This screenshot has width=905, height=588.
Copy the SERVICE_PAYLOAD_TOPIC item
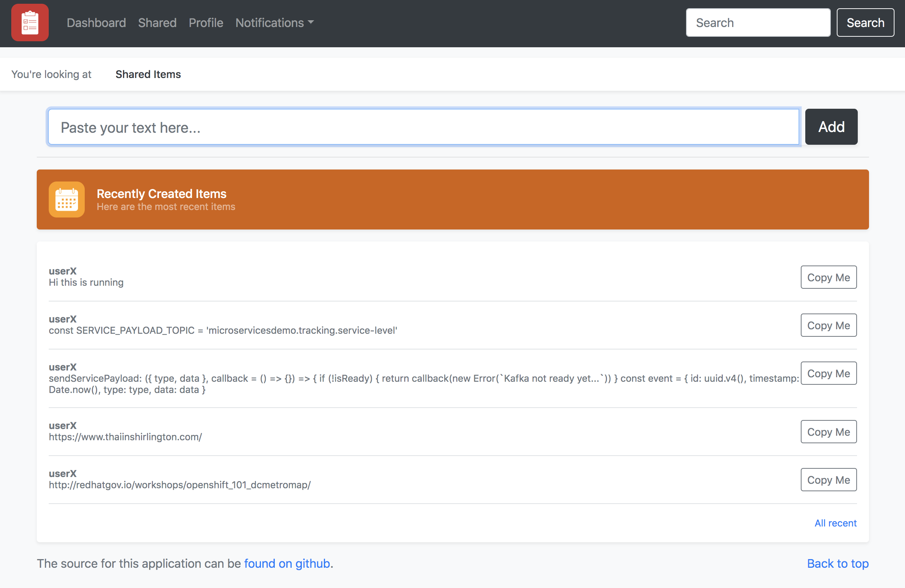[x=828, y=325]
